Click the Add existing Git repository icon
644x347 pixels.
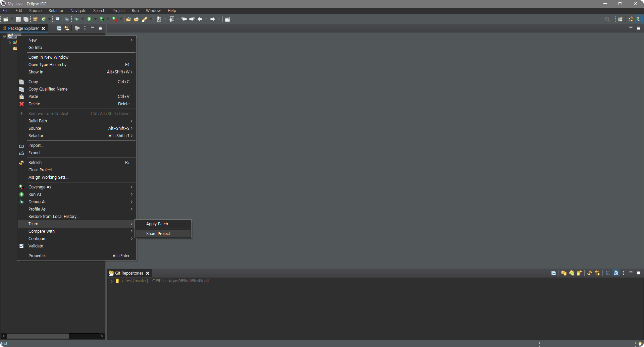[x=564, y=273]
